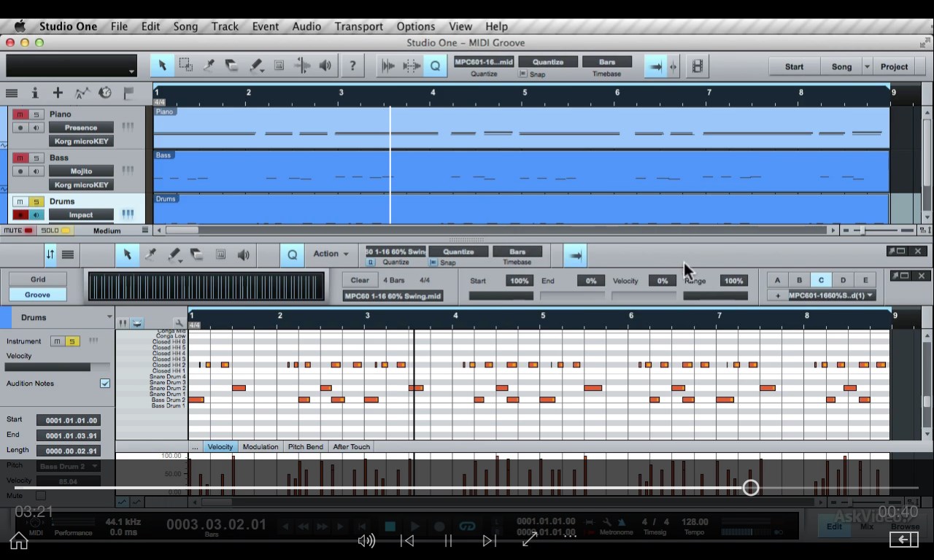Choose the Split tool in the main toolbar
The width and height of the screenshot is (934, 560).
pyautogui.click(x=209, y=66)
